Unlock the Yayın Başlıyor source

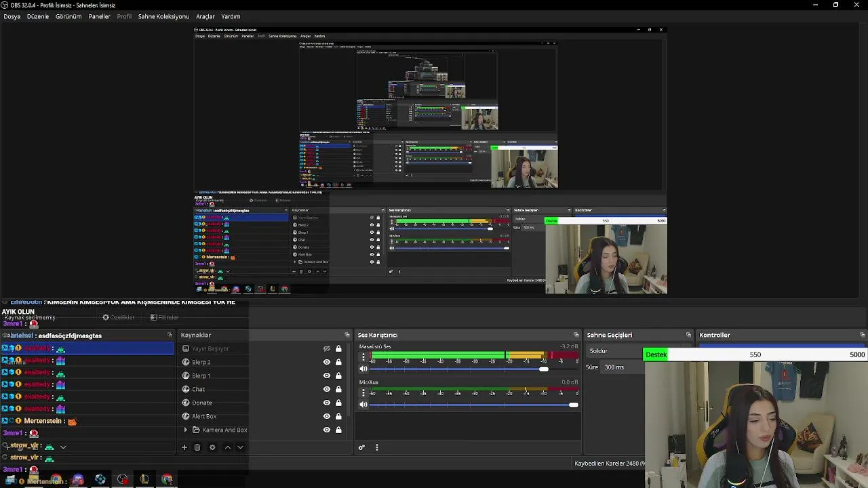338,348
